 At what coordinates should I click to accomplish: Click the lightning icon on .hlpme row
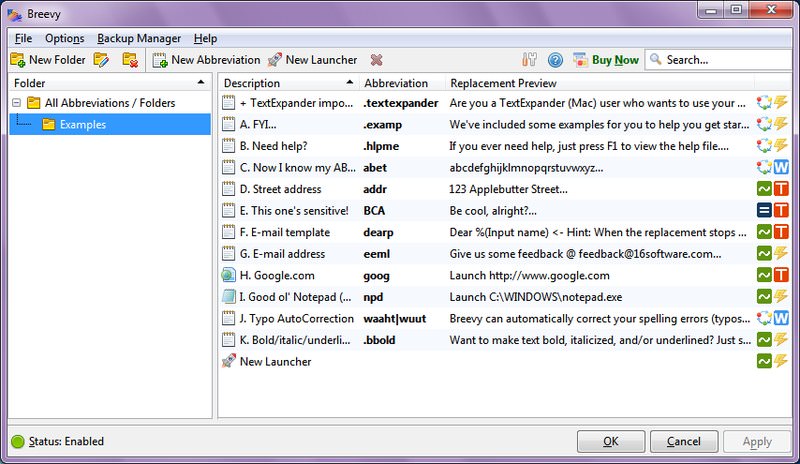point(781,145)
